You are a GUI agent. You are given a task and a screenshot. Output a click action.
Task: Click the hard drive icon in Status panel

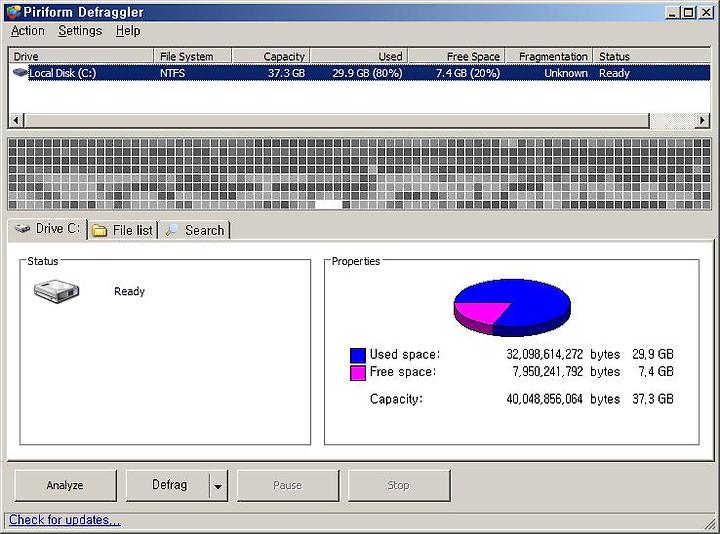(56, 291)
